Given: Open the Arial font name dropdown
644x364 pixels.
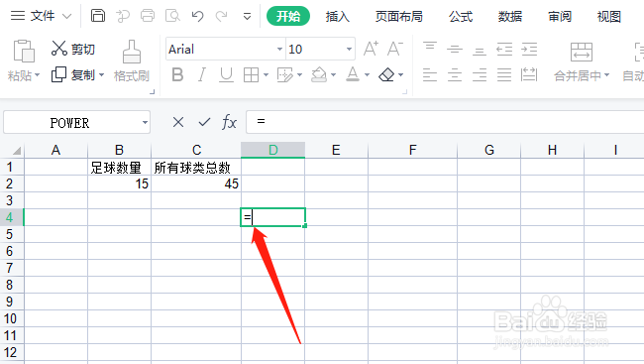Looking at the screenshot, I should point(279,49).
